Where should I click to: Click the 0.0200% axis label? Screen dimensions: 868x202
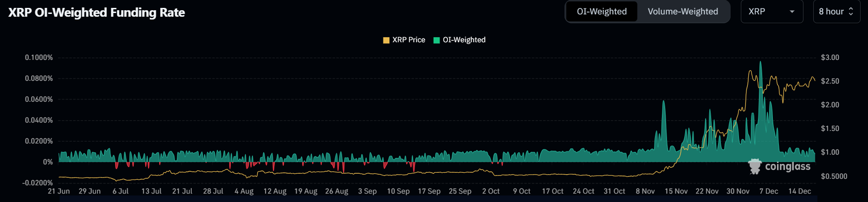39,141
